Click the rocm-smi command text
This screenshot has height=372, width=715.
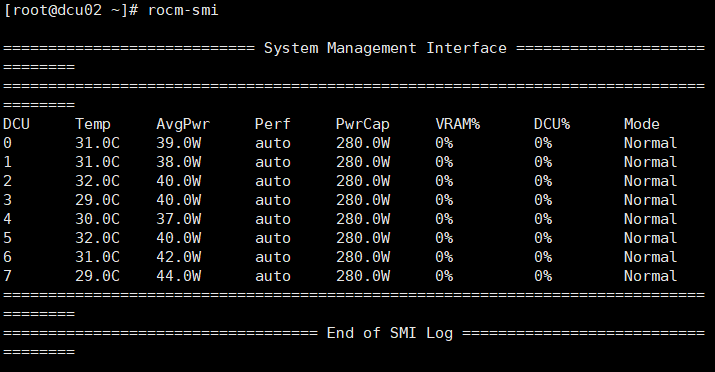tap(183, 10)
